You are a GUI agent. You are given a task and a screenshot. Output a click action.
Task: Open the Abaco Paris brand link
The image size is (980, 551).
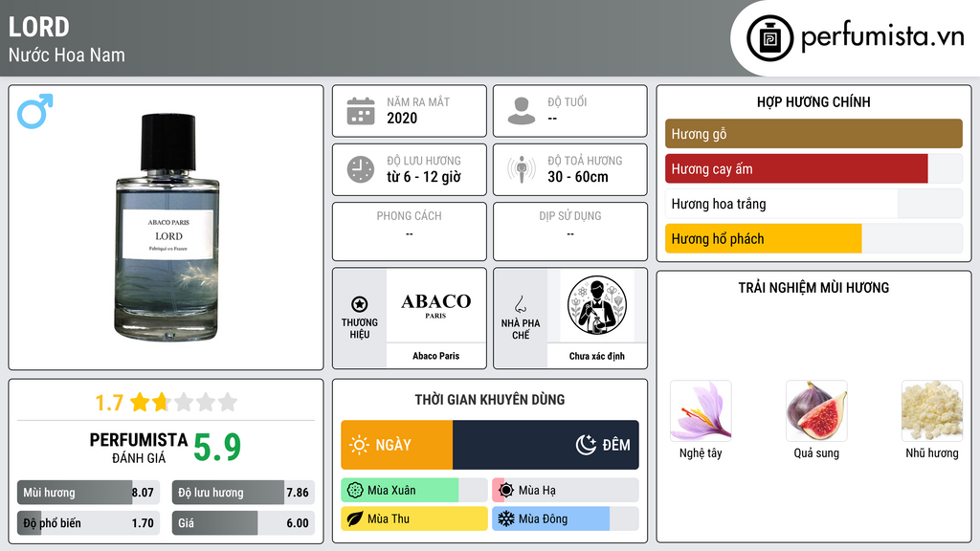tap(435, 356)
